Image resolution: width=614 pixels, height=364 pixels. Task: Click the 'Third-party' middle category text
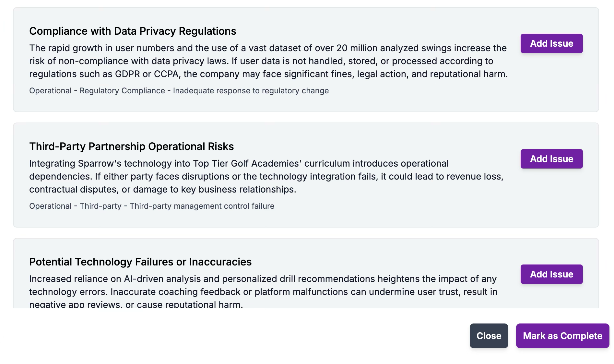[100, 206]
